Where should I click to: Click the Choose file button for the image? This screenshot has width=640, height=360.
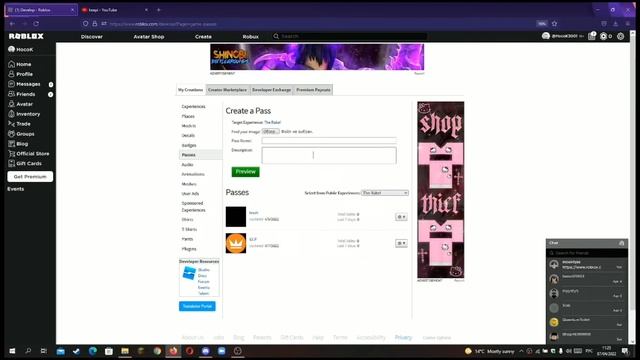tap(270, 131)
